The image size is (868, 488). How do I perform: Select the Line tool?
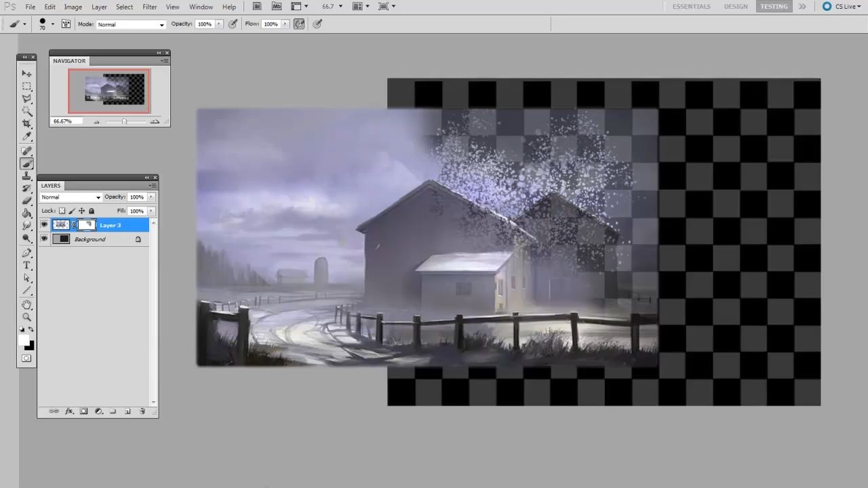(26, 290)
